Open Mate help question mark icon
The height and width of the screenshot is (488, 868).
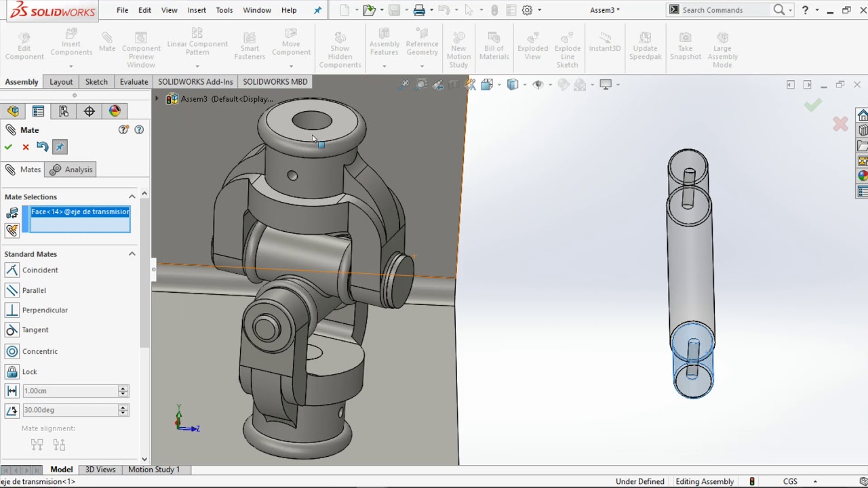pyautogui.click(x=139, y=129)
